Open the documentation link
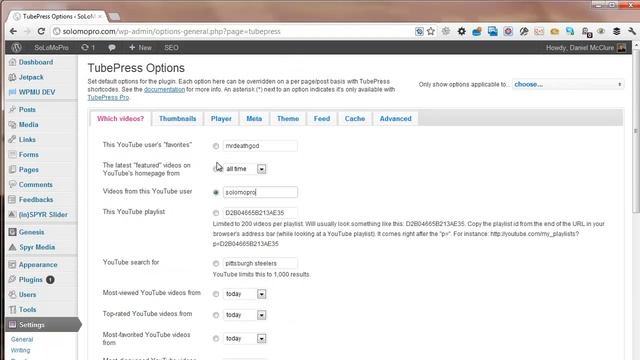640x360 pixels. coord(164,89)
